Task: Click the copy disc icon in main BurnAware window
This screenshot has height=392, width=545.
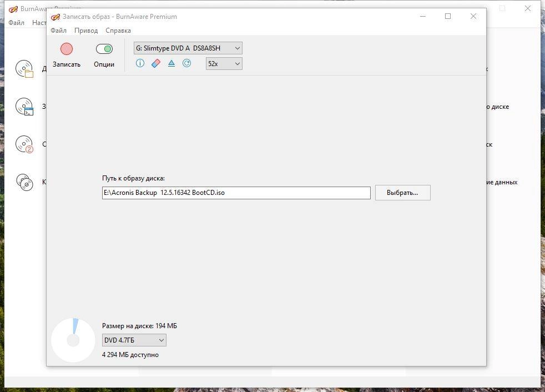Action: click(24, 182)
